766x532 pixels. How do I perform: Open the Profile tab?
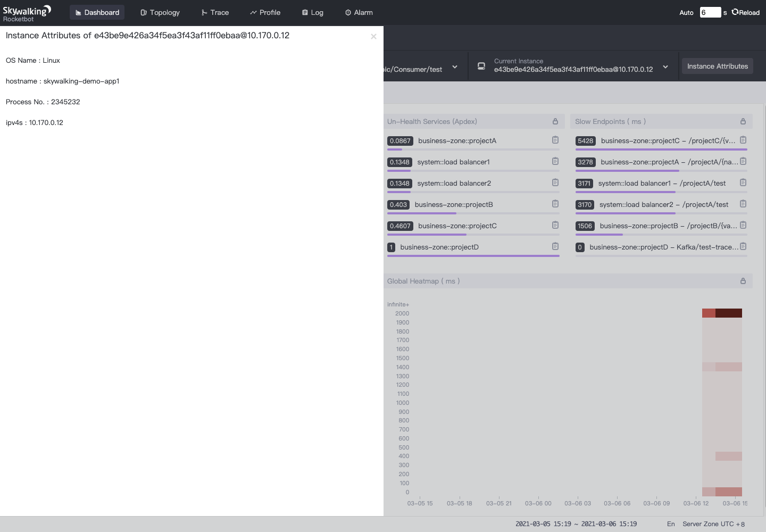265,12
